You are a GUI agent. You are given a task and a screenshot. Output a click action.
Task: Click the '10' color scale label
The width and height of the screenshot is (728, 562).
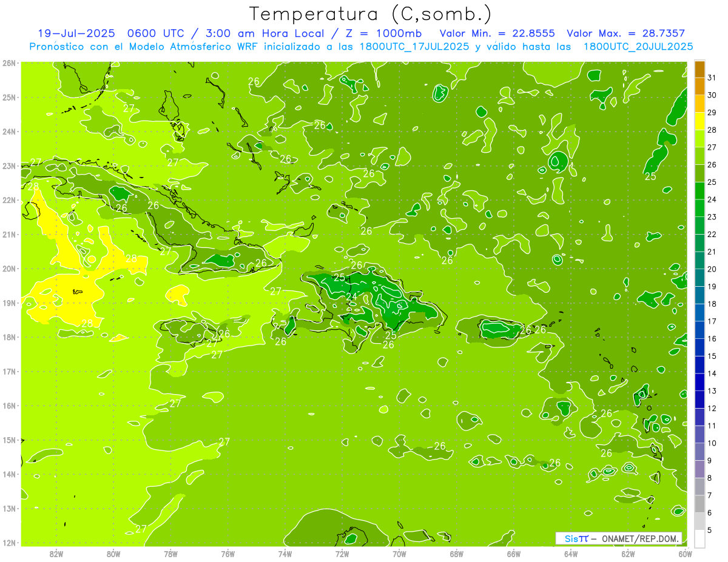point(712,443)
